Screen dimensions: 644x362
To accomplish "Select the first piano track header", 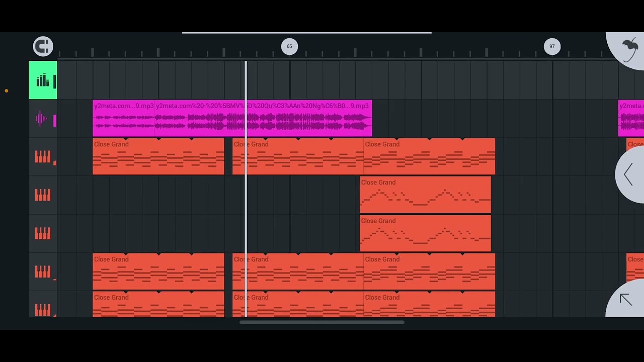I will click(x=43, y=157).
